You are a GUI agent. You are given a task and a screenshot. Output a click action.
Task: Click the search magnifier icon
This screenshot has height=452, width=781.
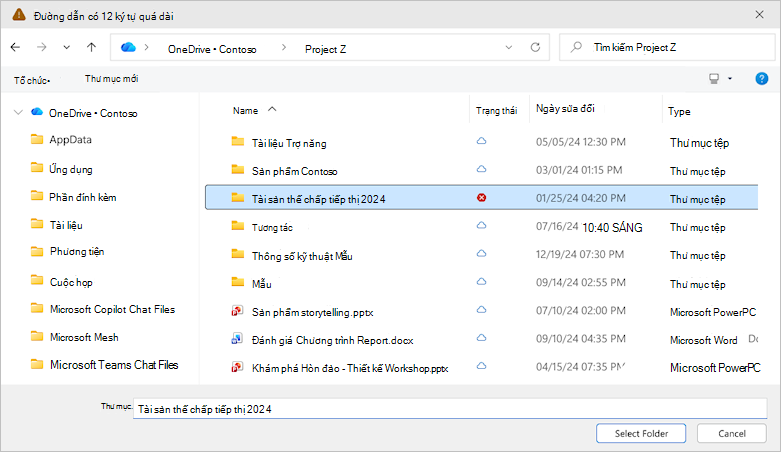tap(576, 47)
